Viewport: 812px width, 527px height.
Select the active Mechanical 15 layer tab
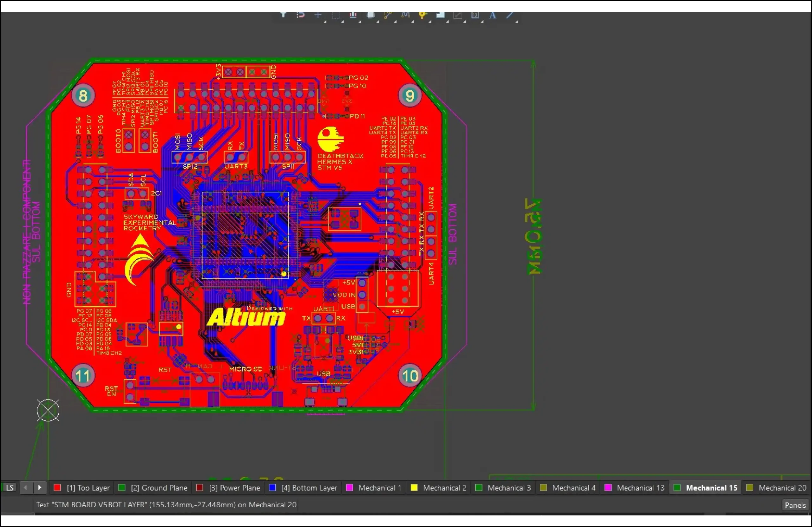(x=706, y=488)
